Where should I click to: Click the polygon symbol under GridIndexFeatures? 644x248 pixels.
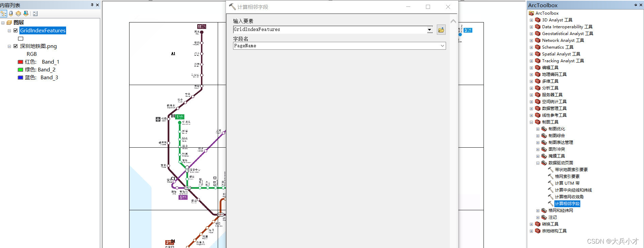pos(20,38)
